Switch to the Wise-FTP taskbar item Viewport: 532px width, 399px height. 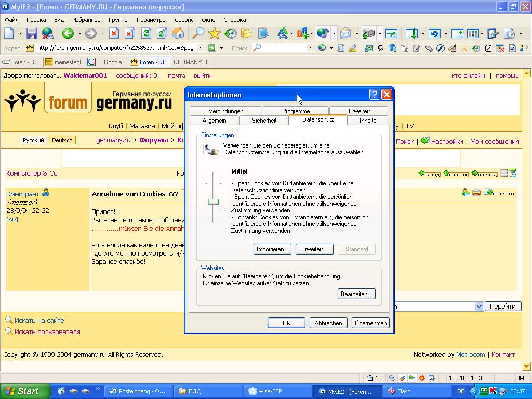pos(277,391)
